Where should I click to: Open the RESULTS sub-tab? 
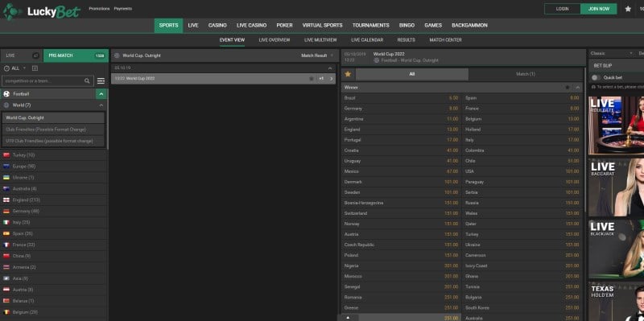tap(407, 40)
